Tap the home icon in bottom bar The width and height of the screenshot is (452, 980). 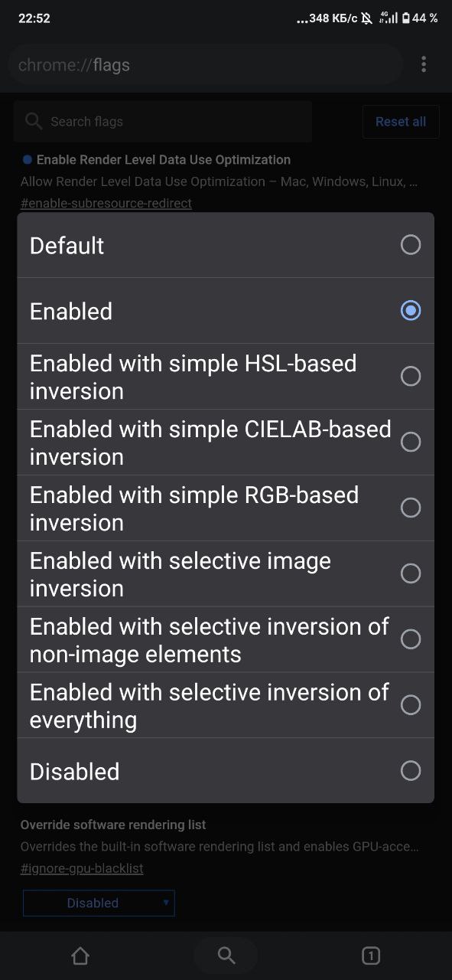(80, 955)
